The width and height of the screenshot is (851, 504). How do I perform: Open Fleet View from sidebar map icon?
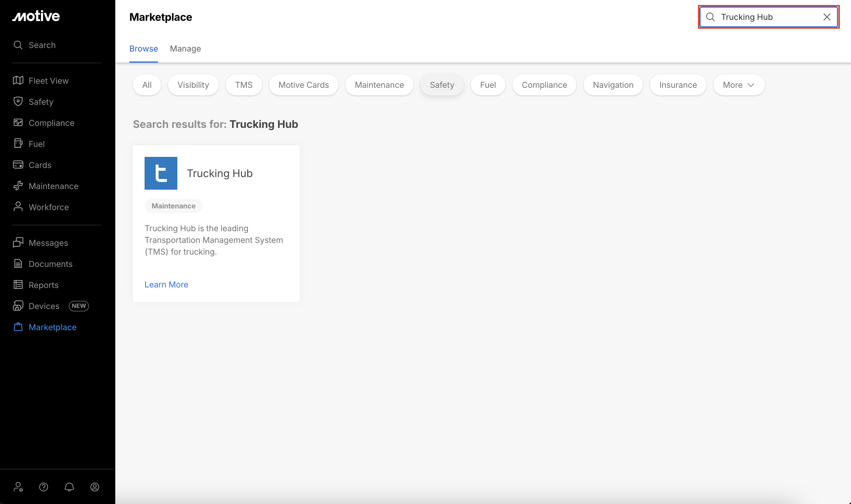click(x=18, y=80)
